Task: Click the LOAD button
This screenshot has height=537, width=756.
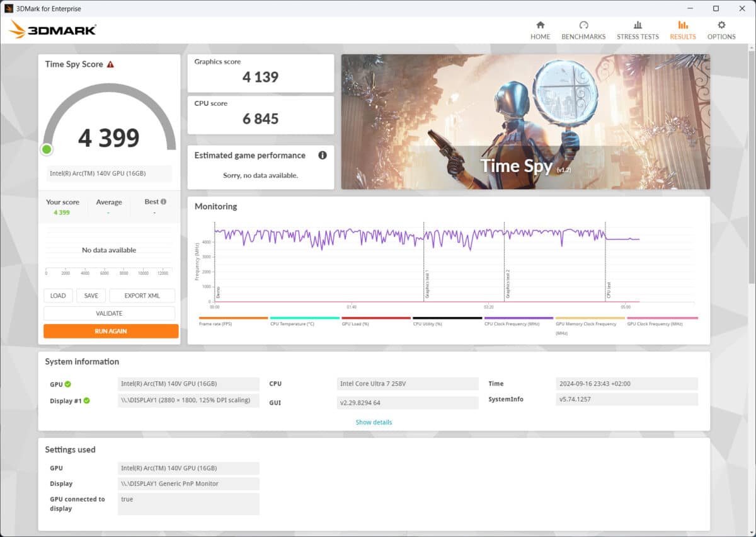Action: pyautogui.click(x=58, y=296)
